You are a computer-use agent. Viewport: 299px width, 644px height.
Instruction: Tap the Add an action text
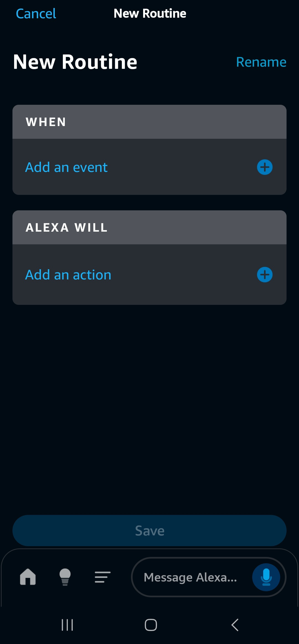click(68, 275)
